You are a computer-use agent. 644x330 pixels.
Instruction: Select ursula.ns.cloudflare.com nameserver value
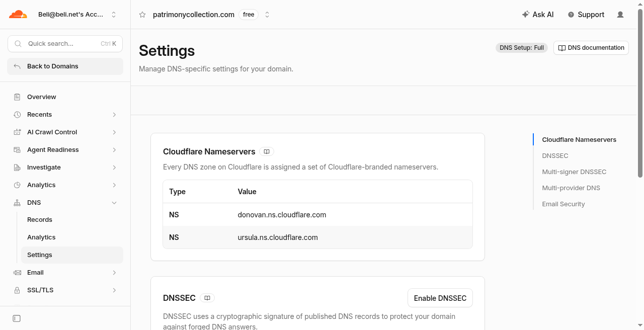278,237
